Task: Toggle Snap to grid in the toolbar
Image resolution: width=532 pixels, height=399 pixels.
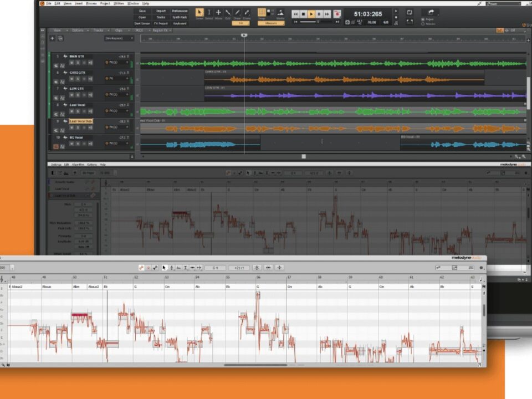Action: click(x=262, y=13)
